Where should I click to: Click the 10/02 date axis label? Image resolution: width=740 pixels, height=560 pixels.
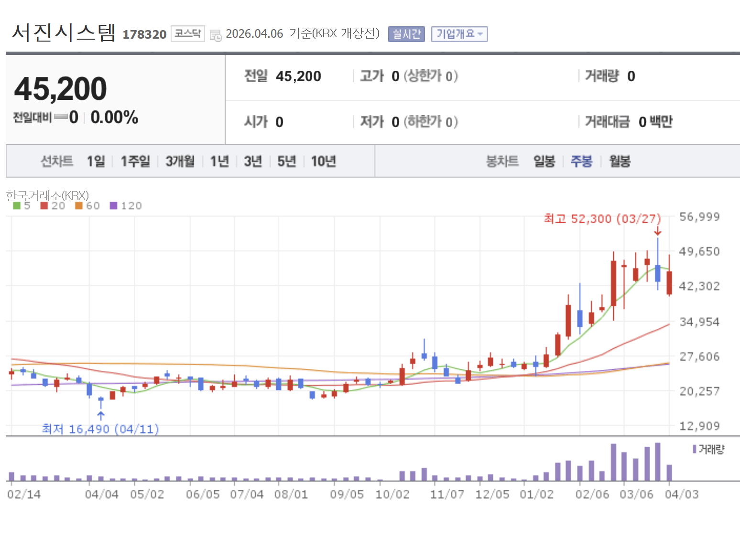pos(392,494)
